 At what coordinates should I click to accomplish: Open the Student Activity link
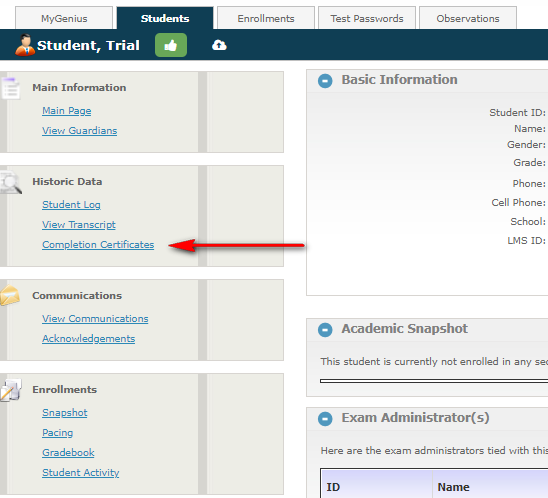(81, 472)
